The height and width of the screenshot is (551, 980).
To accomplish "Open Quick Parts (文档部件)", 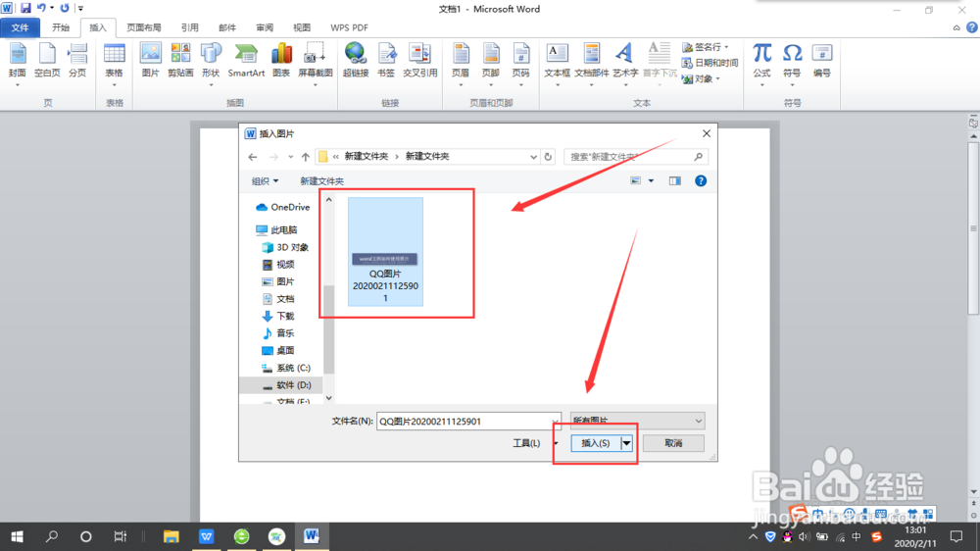I will [x=591, y=62].
